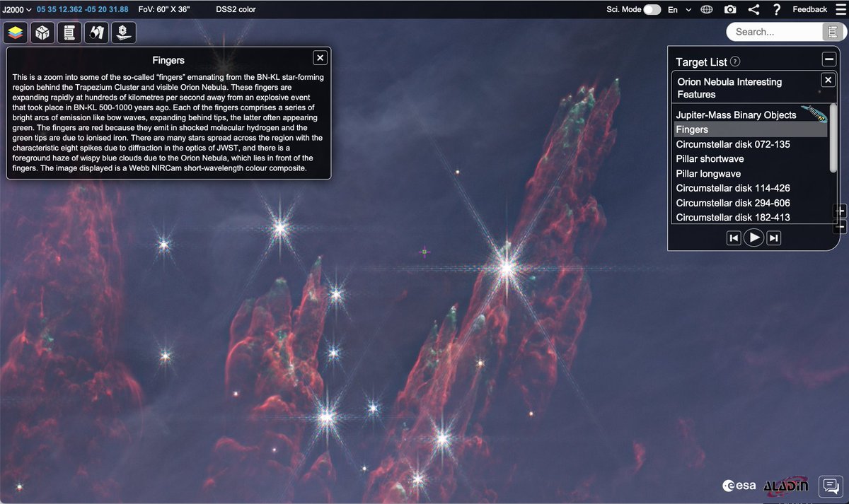Click the target list scrollbar
The image size is (849, 504).
(x=833, y=138)
